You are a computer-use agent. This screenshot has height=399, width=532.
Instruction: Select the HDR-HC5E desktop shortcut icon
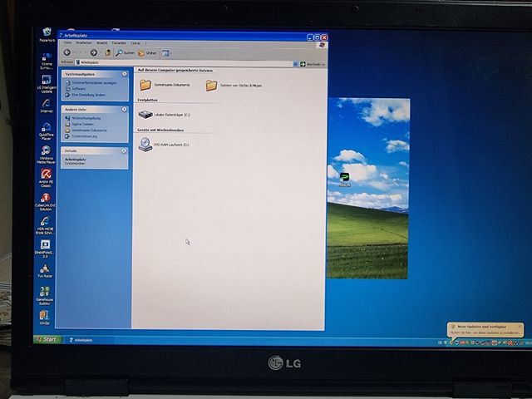point(45,225)
